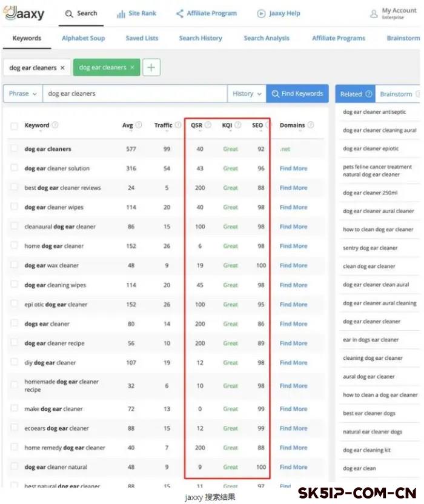Click the help icon next to KQI header
The image size is (424, 504).
point(237,125)
